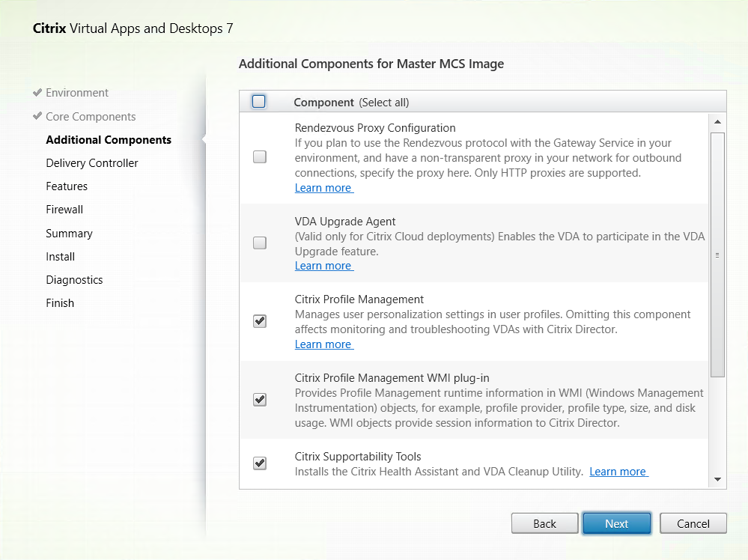748x560 pixels.
Task: Open Learn more for VDA Upgrade Agent
Action: [323, 266]
